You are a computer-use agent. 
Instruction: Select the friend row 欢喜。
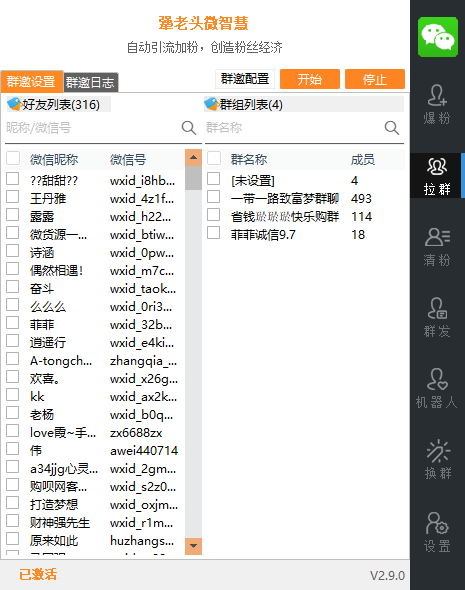95,379
